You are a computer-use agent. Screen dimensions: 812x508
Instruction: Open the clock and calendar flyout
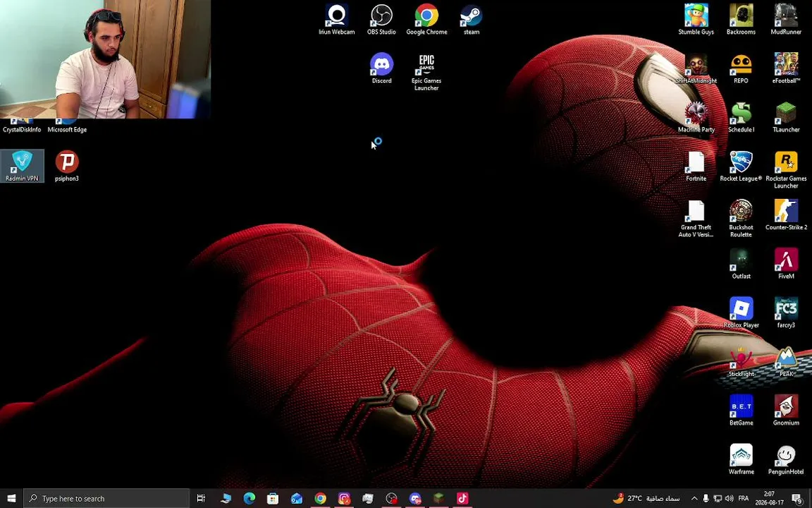(769, 498)
